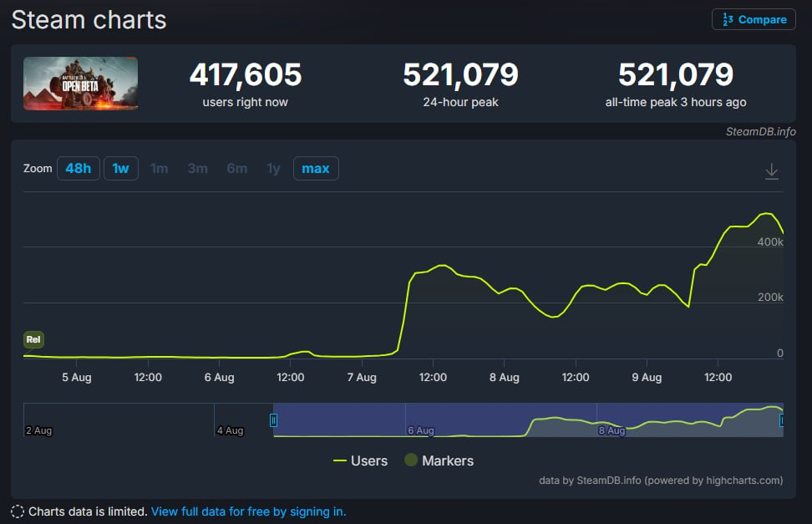Image resolution: width=812 pixels, height=524 pixels.
Task: Open the Compare charts button
Action: pos(754,20)
